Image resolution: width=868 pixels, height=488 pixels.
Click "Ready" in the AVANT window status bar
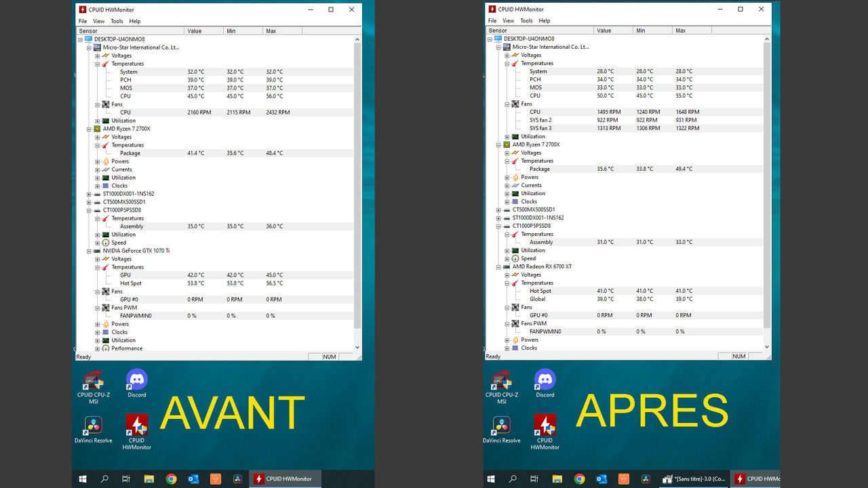(x=83, y=357)
